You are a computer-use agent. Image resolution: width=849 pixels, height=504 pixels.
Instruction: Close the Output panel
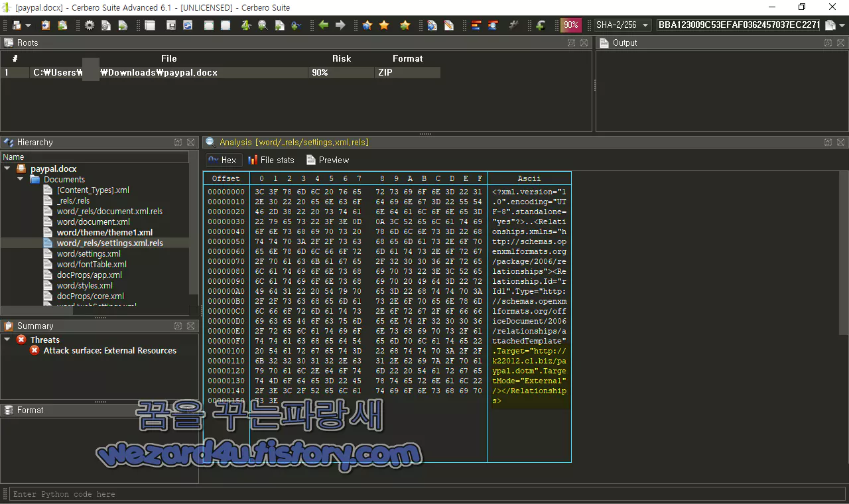click(x=840, y=42)
